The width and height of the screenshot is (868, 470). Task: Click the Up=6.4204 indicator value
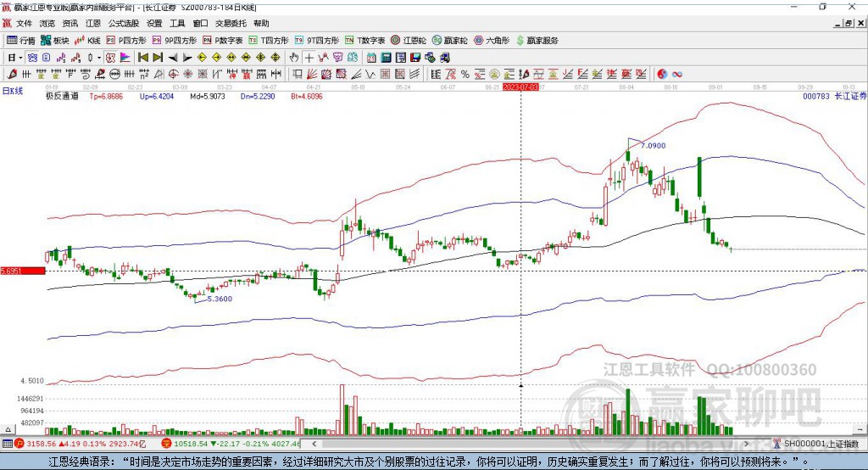coord(157,96)
